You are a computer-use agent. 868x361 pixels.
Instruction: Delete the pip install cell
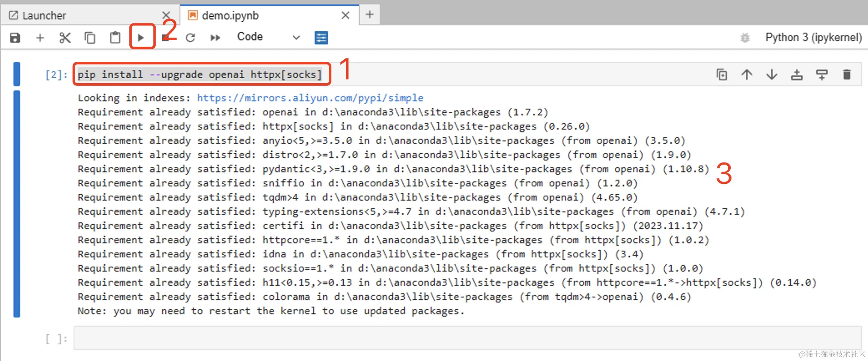(847, 75)
